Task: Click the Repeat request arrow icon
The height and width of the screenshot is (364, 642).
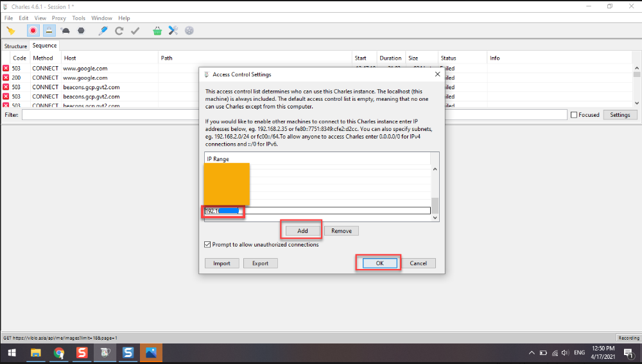Action: click(x=119, y=31)
